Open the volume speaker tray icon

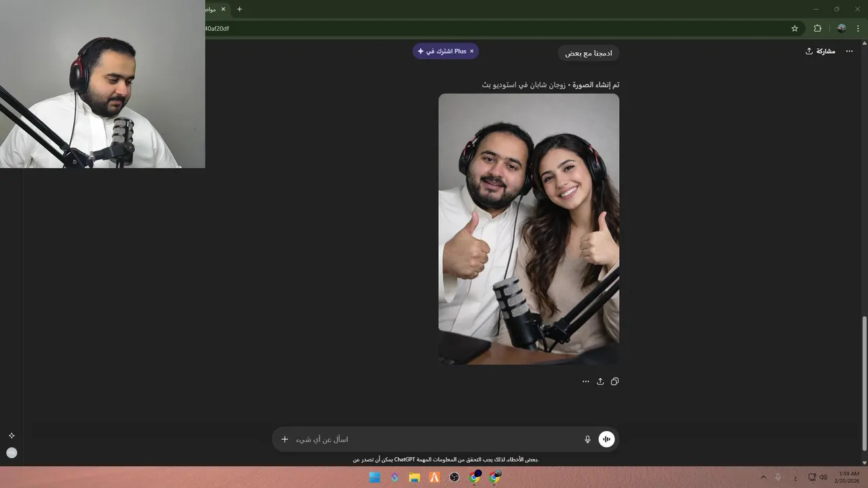(823, 477)
